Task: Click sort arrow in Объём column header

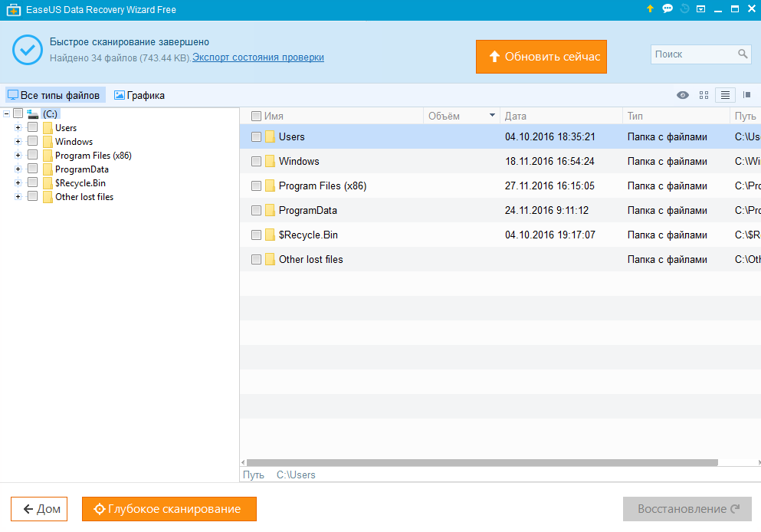Action: pos(492,116)
